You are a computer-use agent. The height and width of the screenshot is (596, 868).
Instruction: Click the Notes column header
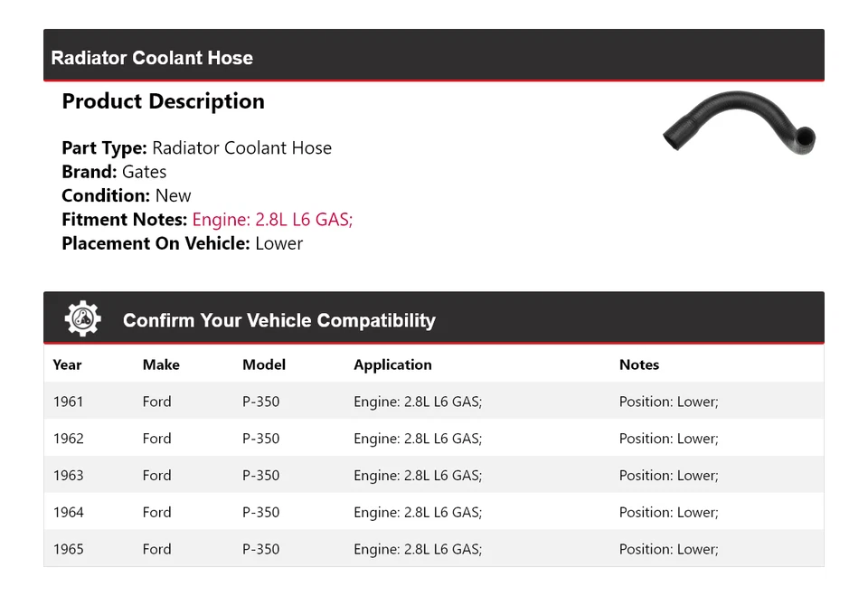(x=639, y=364)
